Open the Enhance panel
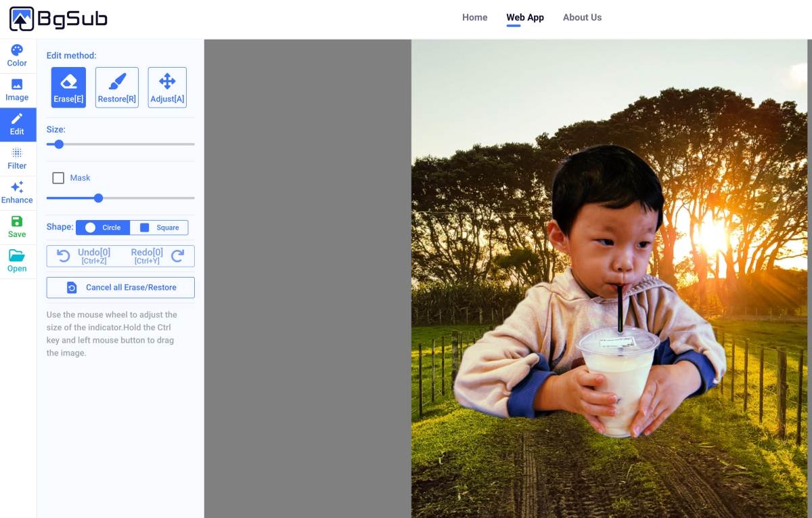812x518 pixels. (18, 193)
